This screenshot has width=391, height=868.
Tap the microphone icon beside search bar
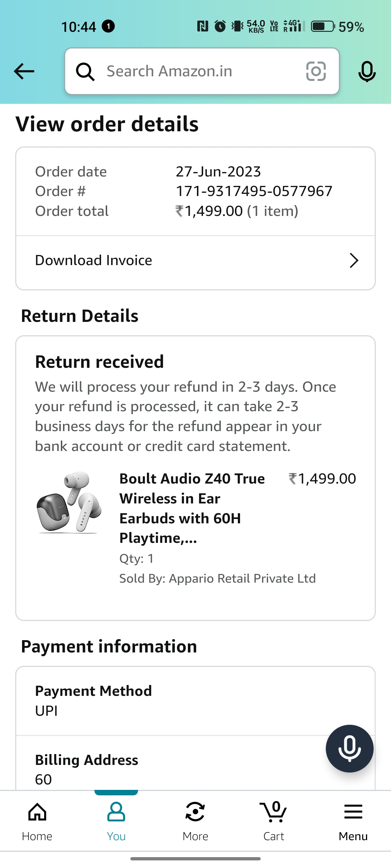(x=367, y=71)
